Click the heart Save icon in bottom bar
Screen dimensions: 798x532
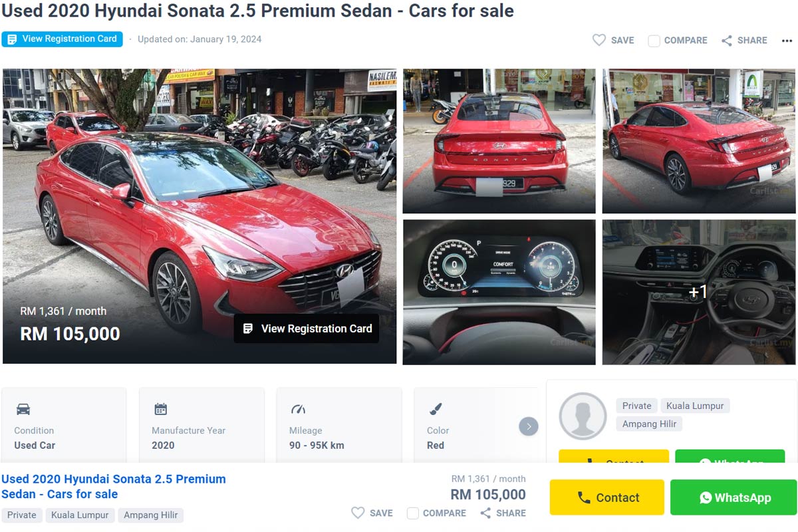[358, 513]
